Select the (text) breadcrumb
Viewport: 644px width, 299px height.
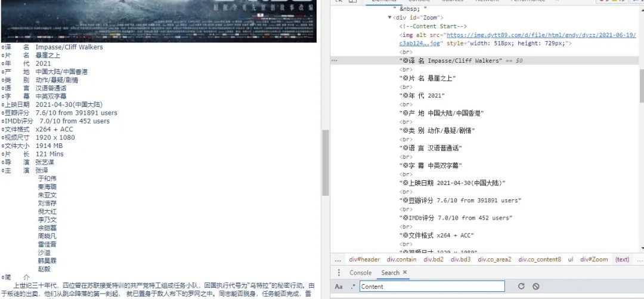(622, 260)
